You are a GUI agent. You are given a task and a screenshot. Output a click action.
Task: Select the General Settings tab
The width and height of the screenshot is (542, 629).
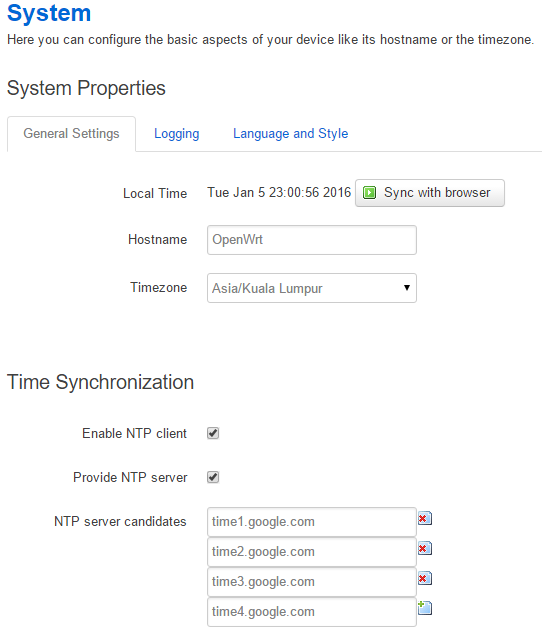tap(71, 134)
